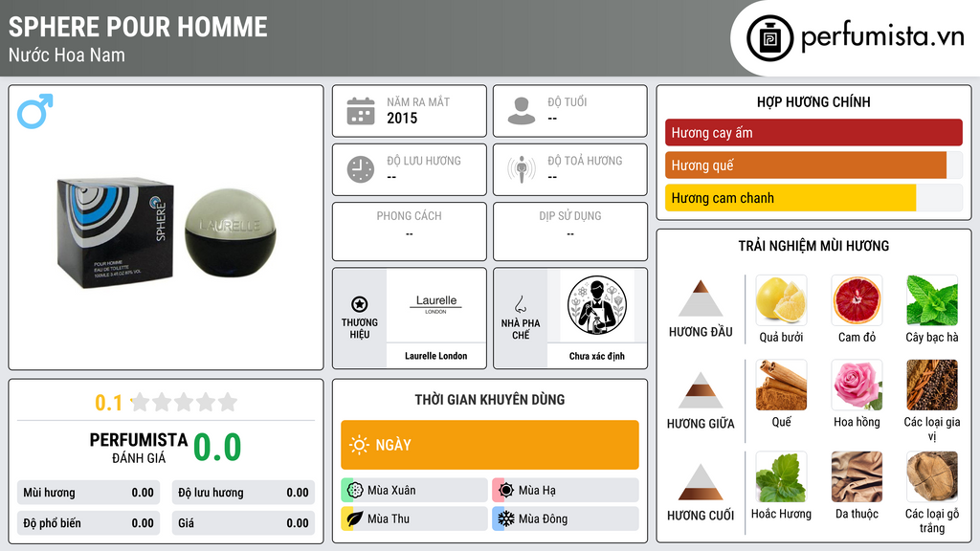
Task: Click the Laurelle London brand logo
Action: coord(436,304)
